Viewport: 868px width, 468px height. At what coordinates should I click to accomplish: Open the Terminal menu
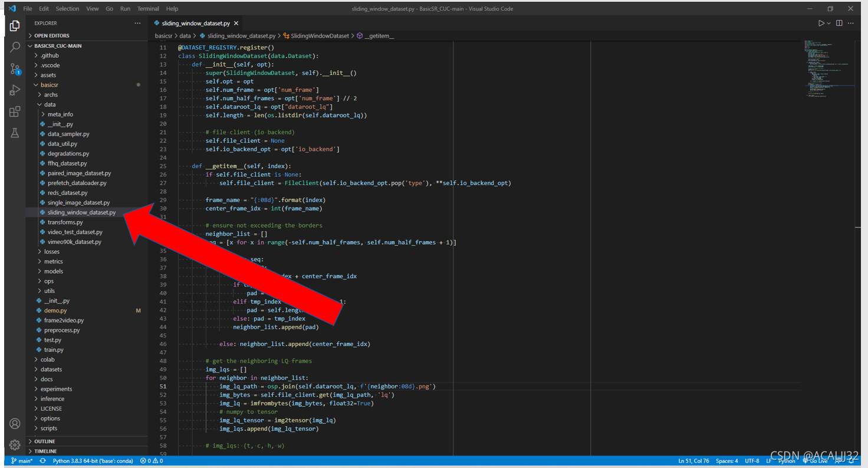coord(148,9)
